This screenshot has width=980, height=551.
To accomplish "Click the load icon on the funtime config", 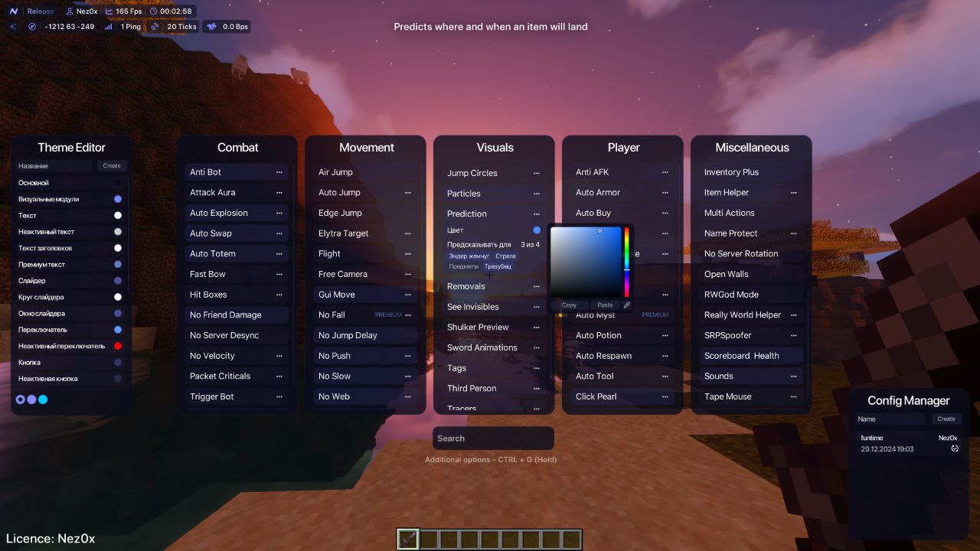I will tap(955, 449).
